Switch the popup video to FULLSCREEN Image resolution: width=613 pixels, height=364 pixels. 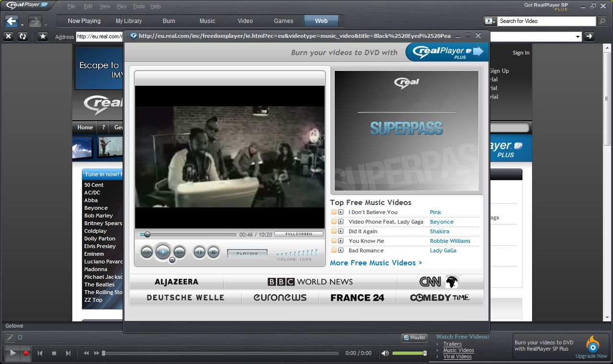299,234
